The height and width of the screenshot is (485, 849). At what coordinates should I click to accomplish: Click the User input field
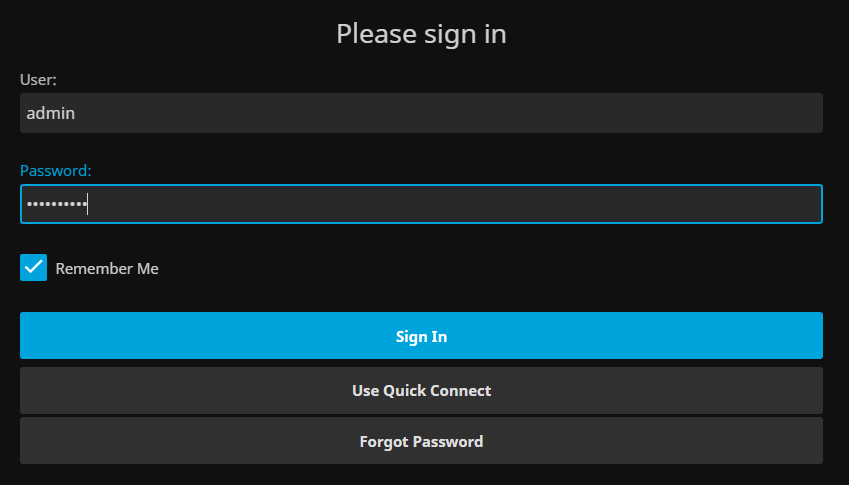tap(421, 113)
